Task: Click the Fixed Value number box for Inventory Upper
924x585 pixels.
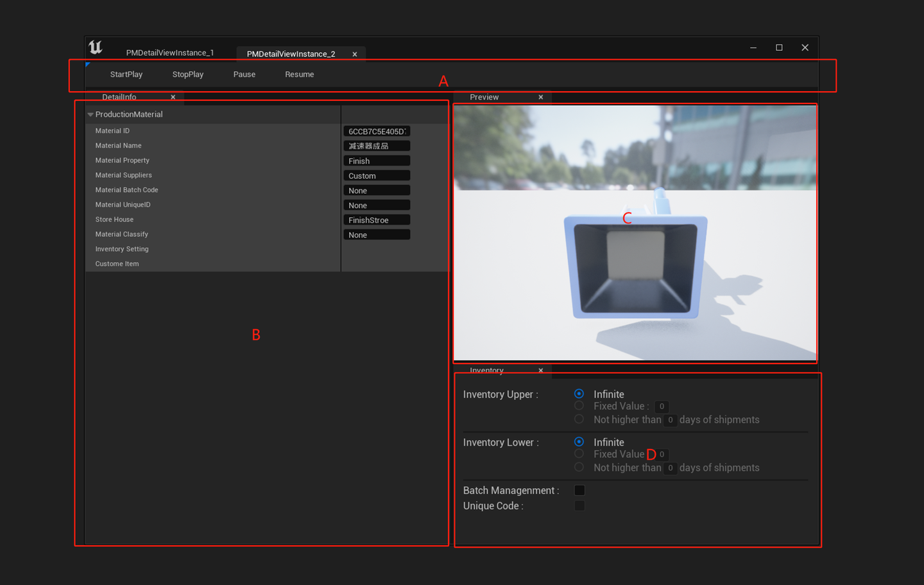Action: click(662, 406)
